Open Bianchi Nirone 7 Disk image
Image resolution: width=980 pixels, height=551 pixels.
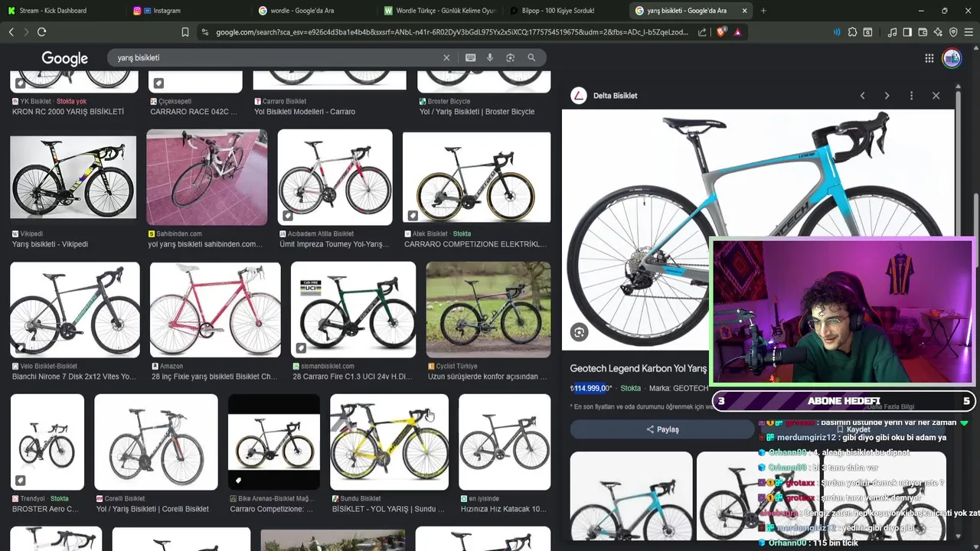(75, 309)
